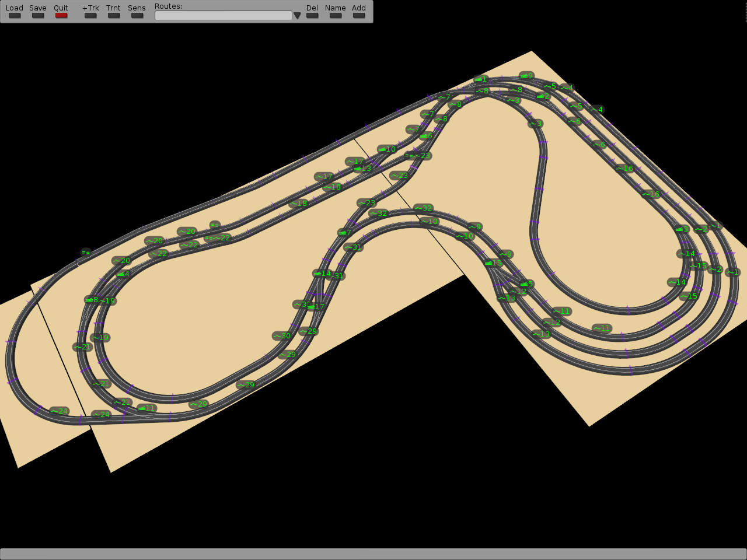Viewport: 747px width, 560px height.
Task: Click the turnout 13 switch marker
Action: [x=362, y=169]
